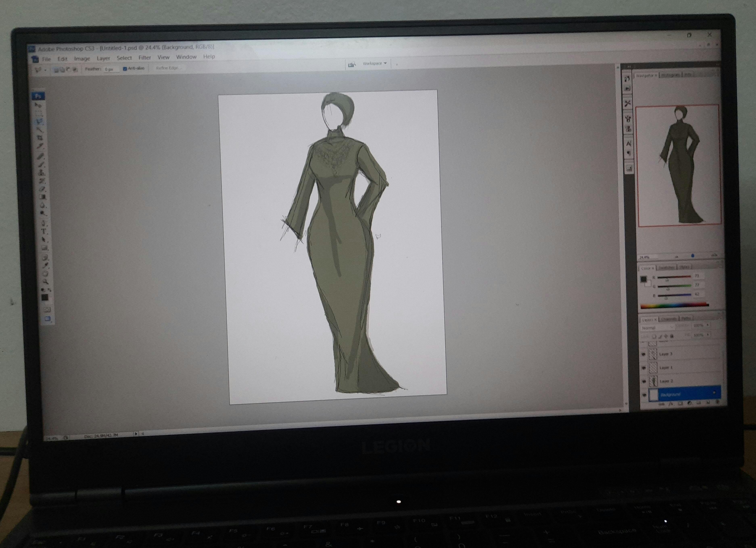
Task: Click the foreground color swatch in the toolbox
Action: tap(44, 297)
